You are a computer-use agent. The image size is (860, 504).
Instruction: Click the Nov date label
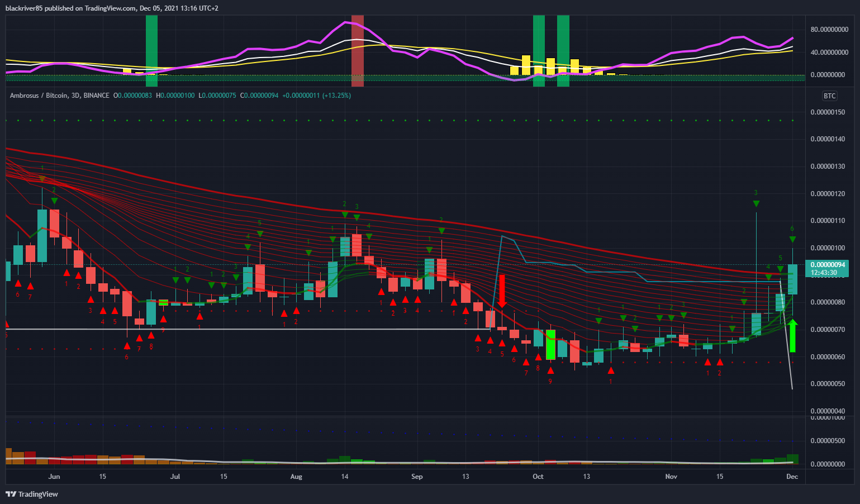tap(671, 477)
